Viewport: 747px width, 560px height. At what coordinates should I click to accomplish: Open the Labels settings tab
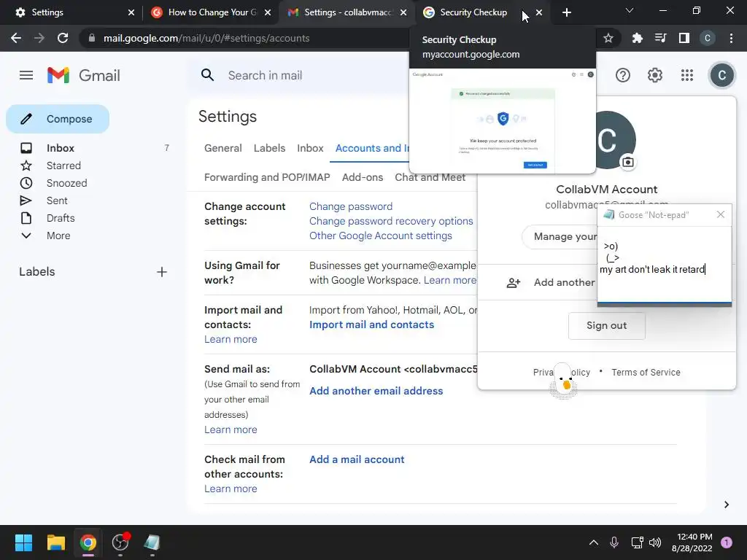point(269,148)
